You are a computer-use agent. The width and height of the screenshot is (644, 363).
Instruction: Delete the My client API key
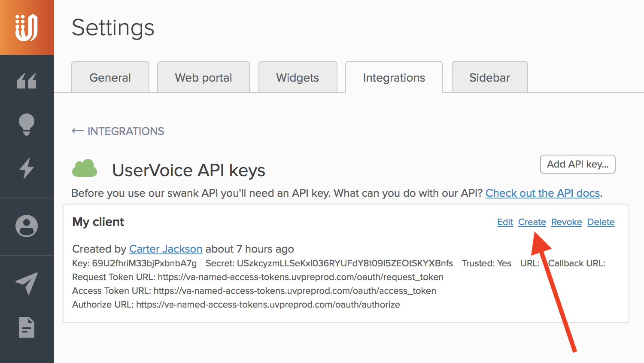pos(601,222)
